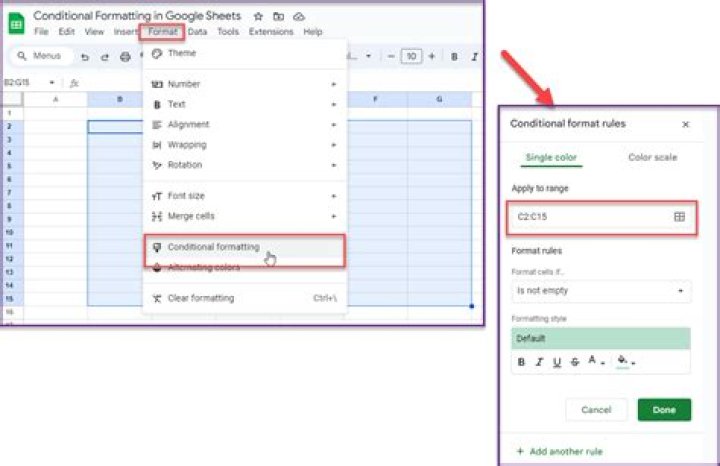
Task: Click the Cancel button in the rules panel
Action: [596, 410]
